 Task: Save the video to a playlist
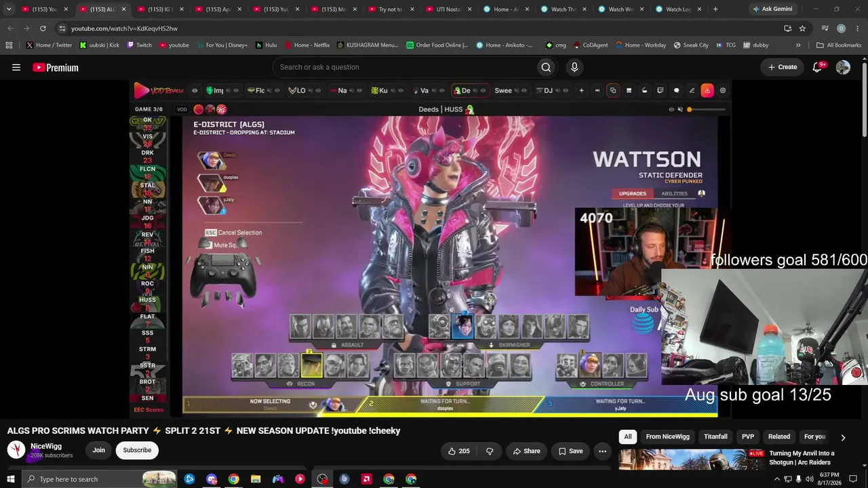(x=571, y=451)
